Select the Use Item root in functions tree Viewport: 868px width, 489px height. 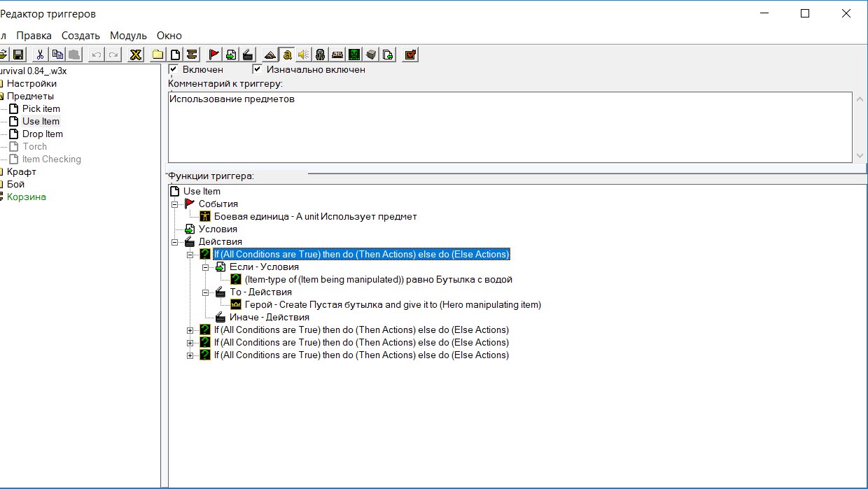coord(202,192)
